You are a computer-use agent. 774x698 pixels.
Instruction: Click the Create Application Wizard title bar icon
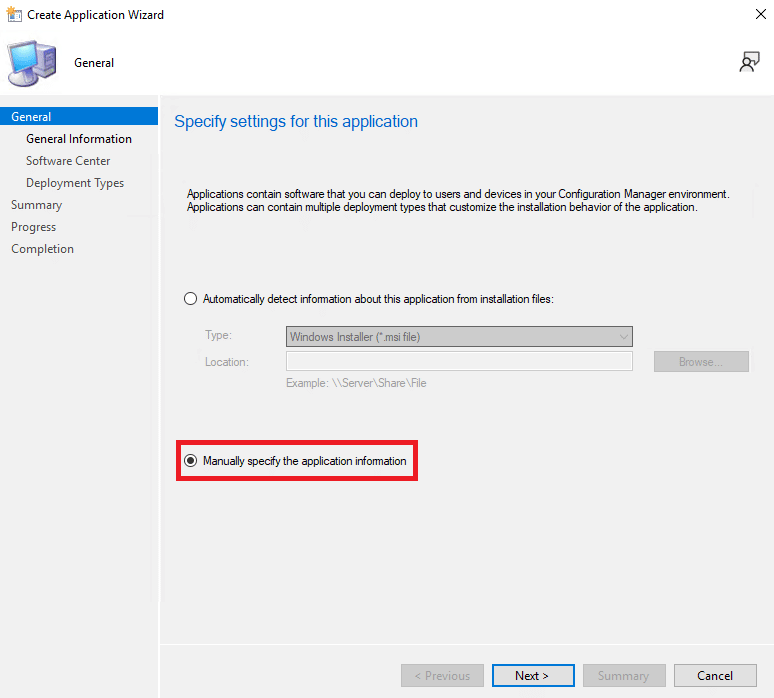click(14, 15)
